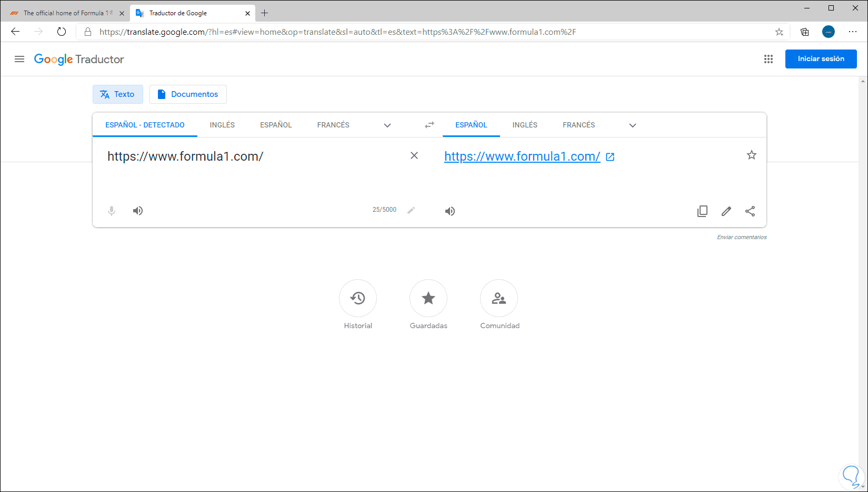Select ESPAÑOL - DETECTADO source tab

tap(145, 125)
